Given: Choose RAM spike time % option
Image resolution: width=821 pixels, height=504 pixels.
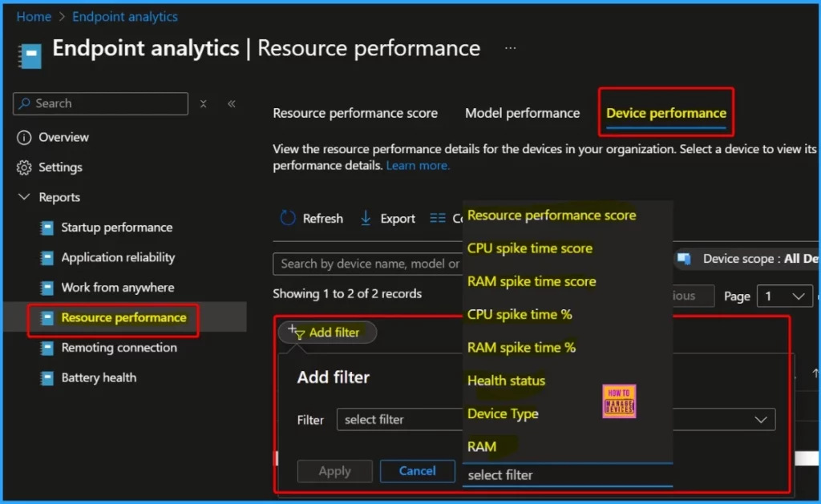Looking at the screenshot, I should 521,348.
